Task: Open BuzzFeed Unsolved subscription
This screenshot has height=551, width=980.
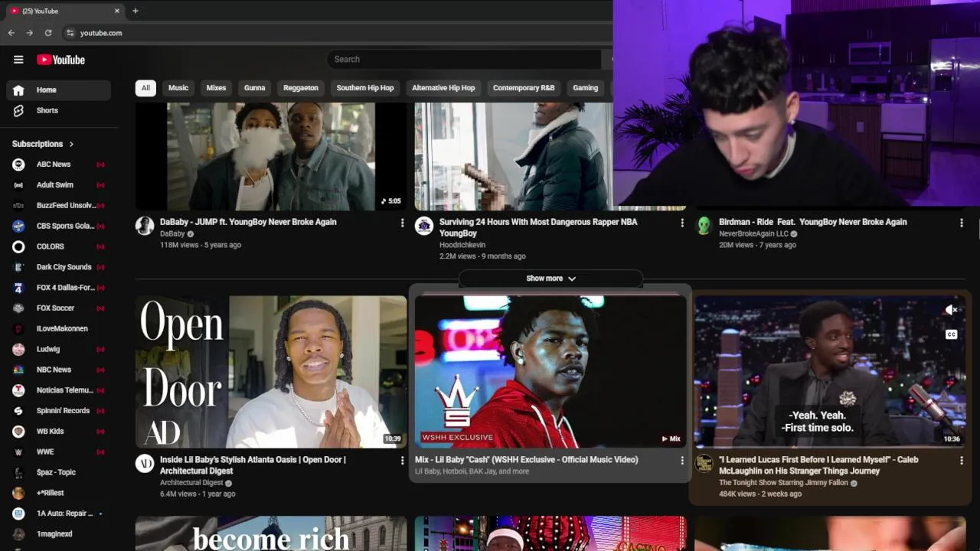Action: 58,206
